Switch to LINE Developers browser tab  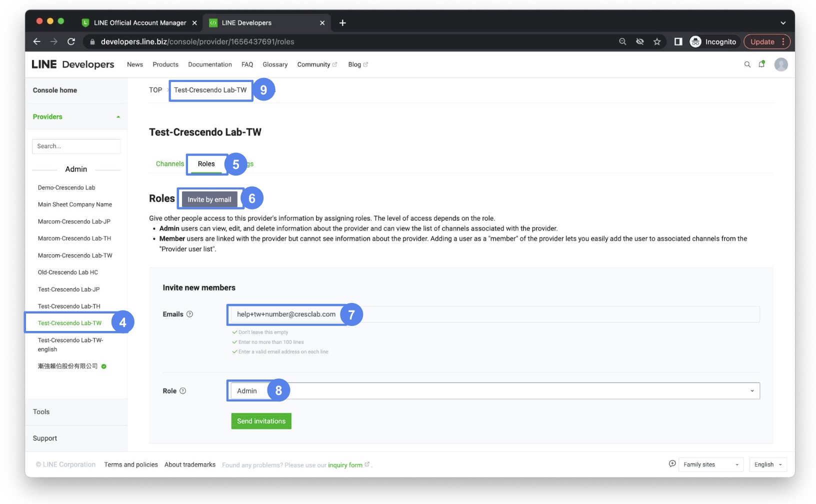(267, 22)
